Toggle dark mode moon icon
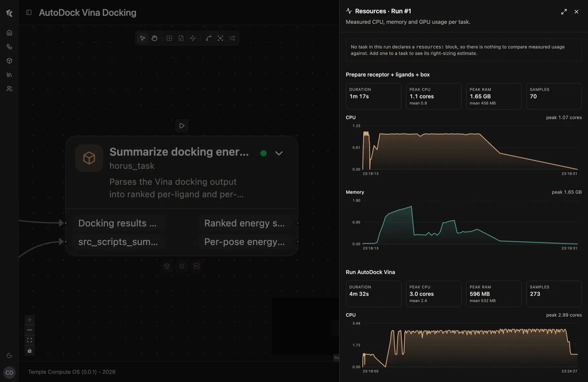The image size is (588, 382). [9, 356]
